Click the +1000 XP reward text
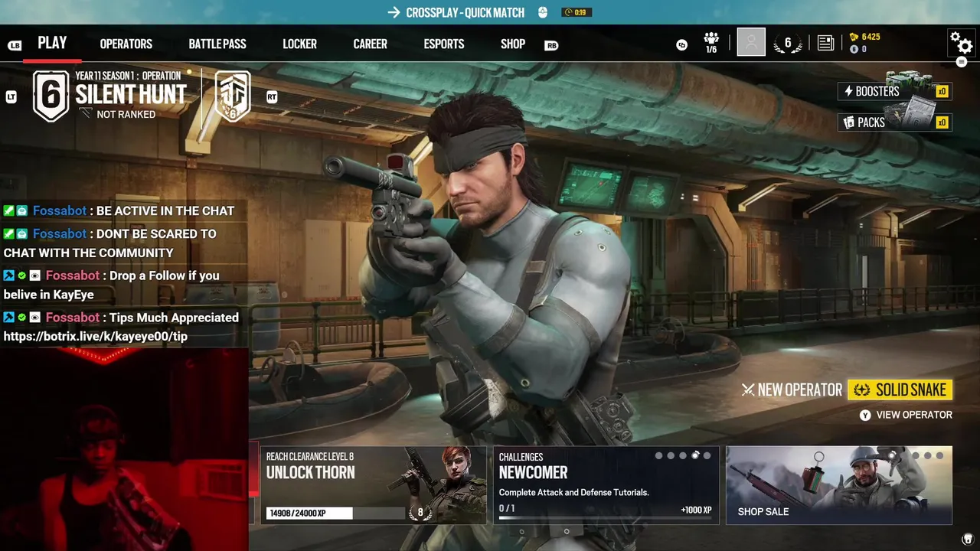 696,510
